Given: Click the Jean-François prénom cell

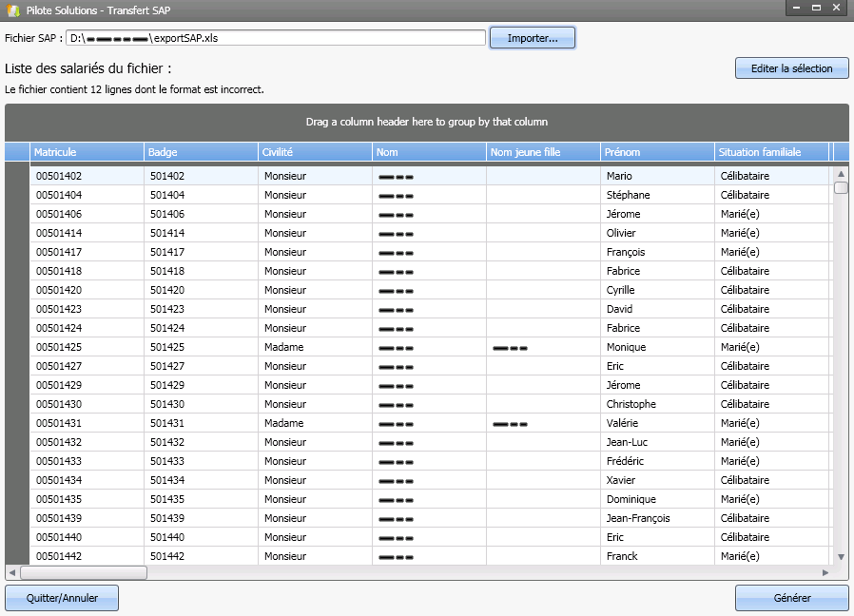Looking at the screenshot, I should 638,518.
